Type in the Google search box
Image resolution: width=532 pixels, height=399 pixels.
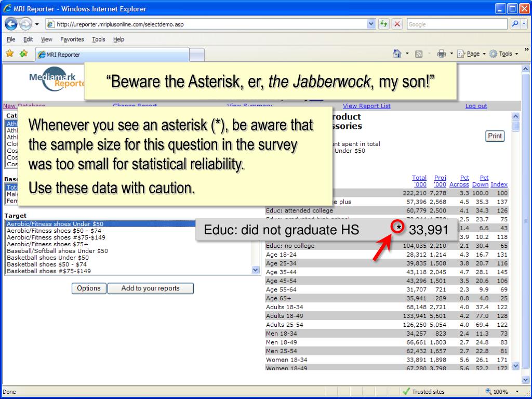(456, 24)
